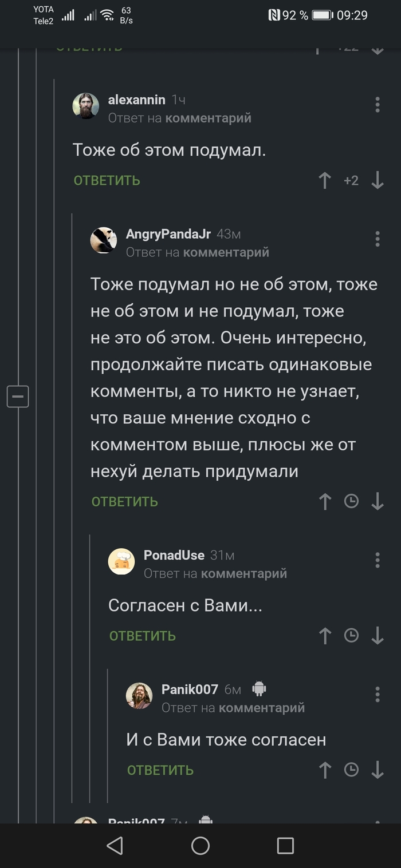Downvote PonadUse's comment
This screenshot has height=868, width=401.
point(378,635)
